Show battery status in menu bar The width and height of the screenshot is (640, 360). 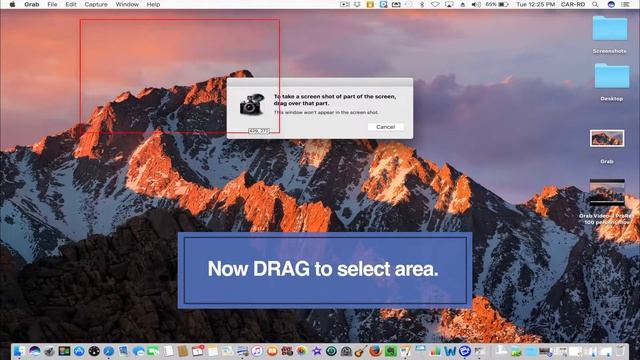497,4
